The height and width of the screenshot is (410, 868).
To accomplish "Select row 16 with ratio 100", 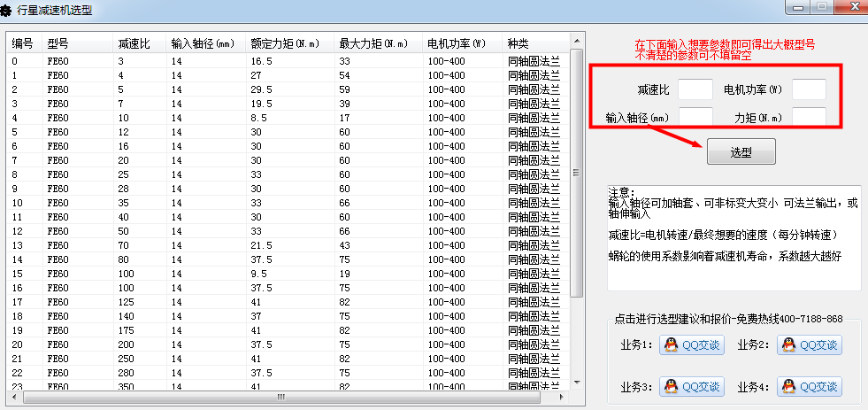I will tap(288, 288).
